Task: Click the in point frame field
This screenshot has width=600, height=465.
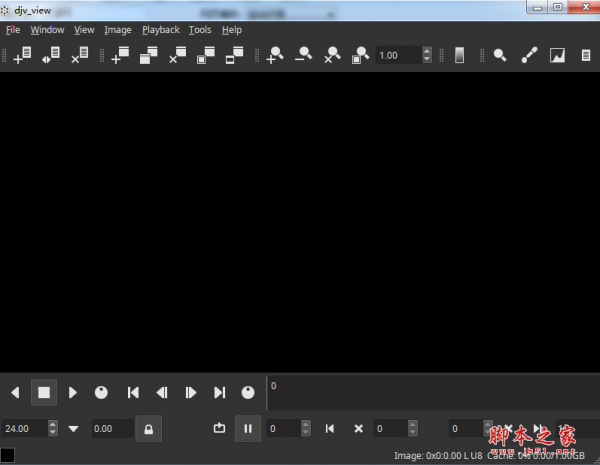Action: tap(391, 429)
